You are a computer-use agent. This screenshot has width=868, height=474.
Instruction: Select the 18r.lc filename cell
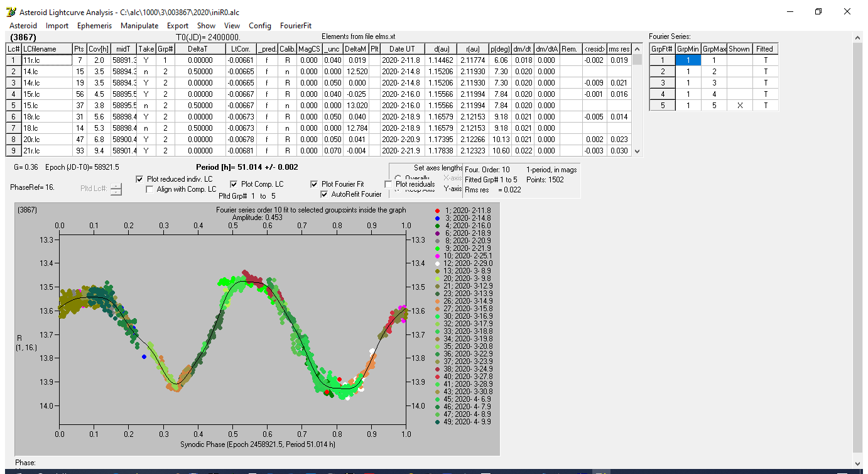pos(46,117)
